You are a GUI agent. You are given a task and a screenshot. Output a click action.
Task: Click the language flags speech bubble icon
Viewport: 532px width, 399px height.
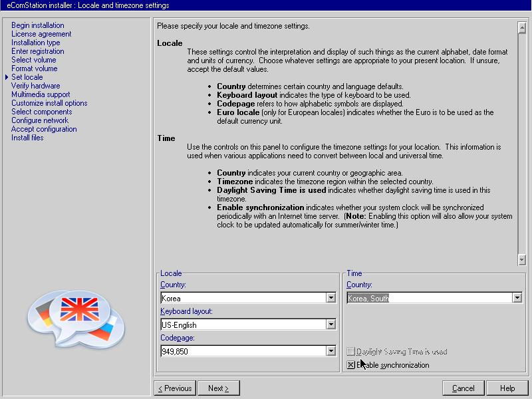76,319
